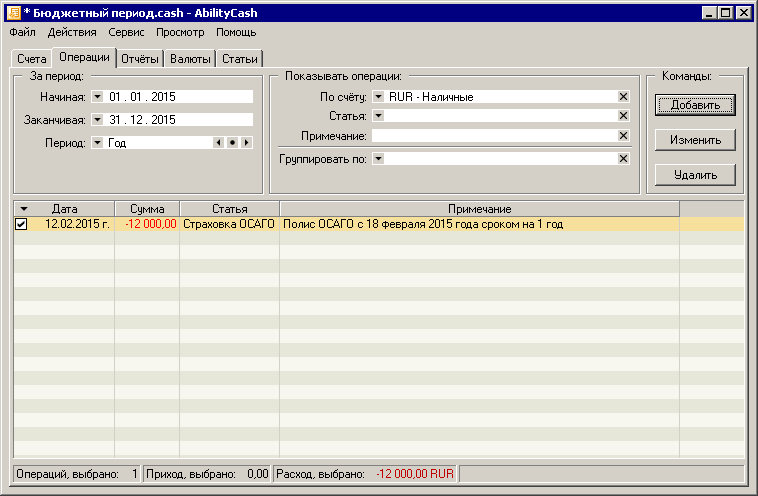Clear the 'Примечание' filter field
The width and height of the screenshot is (758, 496).
point(623,136)
